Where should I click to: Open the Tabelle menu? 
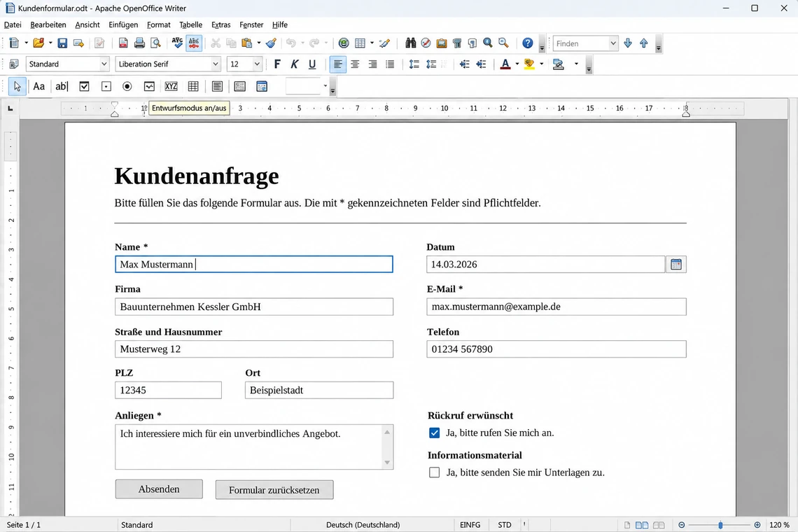click(190, 24)
